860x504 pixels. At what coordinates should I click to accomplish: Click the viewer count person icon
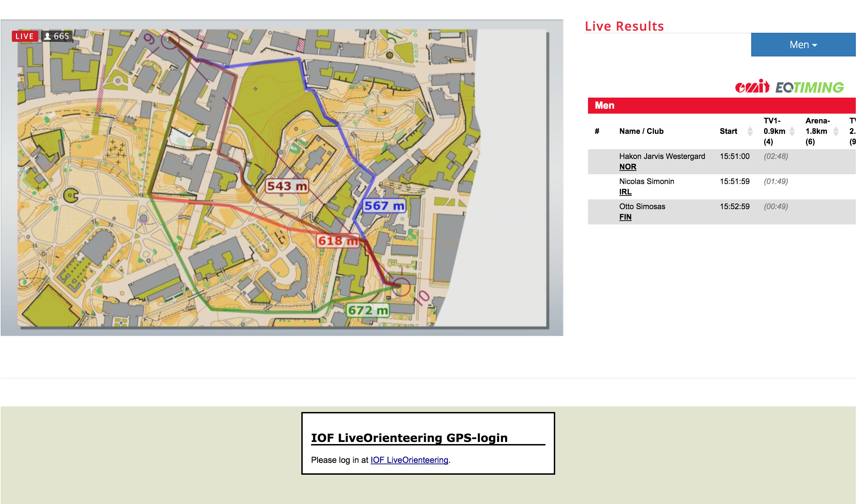point(48,36)
